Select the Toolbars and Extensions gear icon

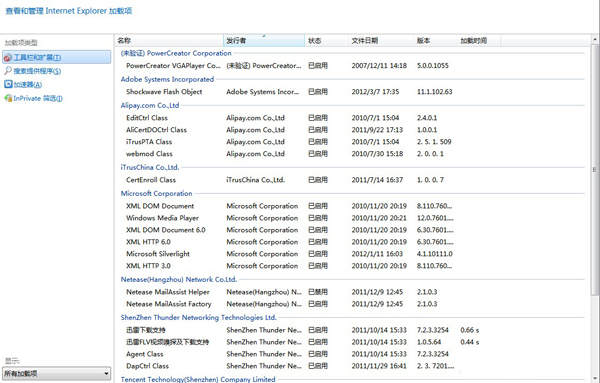tap(8, 58)
